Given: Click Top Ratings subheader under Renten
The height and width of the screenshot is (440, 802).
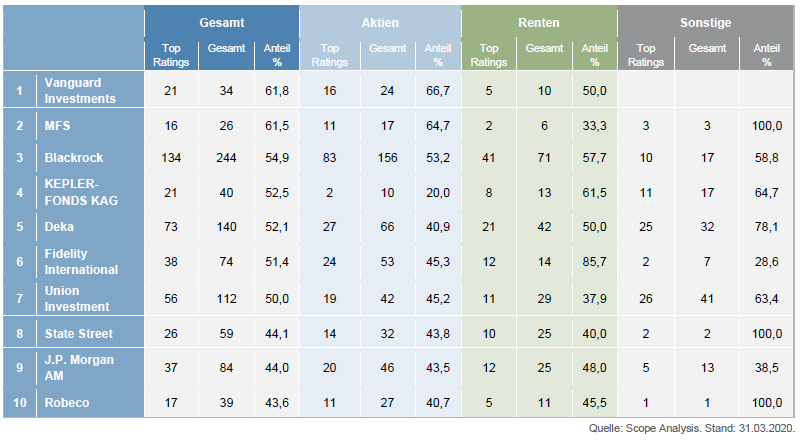Looking at the screenshot, I should [x=489, y=55].
